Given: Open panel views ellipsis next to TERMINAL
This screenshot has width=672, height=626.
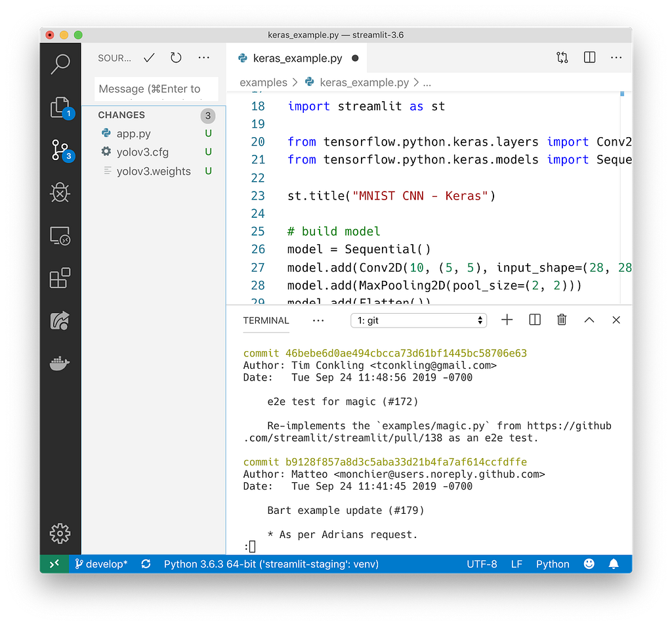Looking at the screenshot, I should coord(318,320).
